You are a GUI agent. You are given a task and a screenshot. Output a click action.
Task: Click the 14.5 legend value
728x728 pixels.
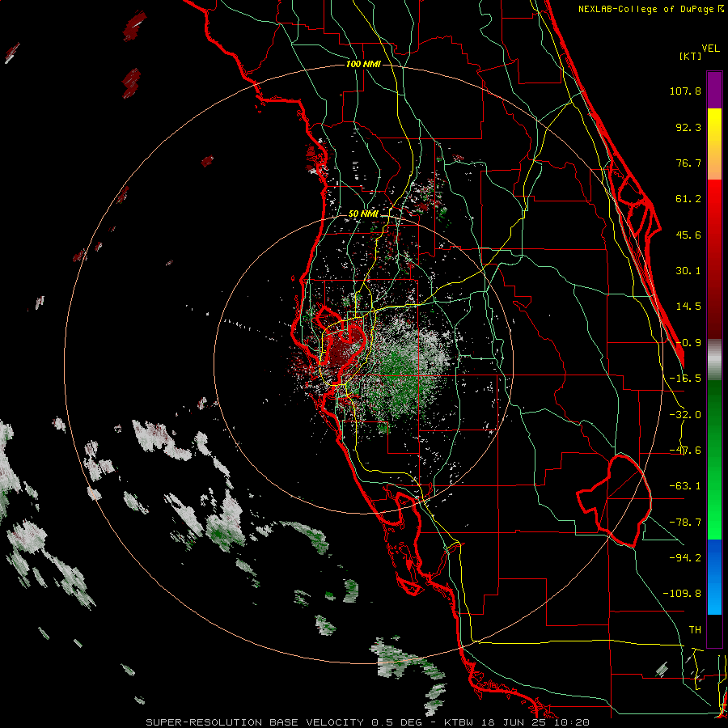point(688,307)
